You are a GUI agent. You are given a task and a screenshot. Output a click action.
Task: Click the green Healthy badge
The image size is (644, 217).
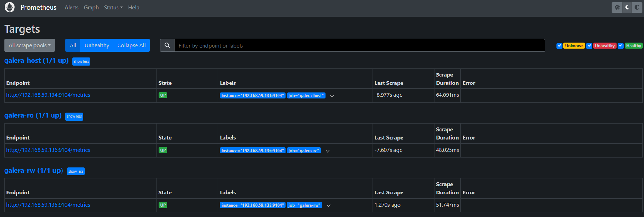[x=633, y=46]
